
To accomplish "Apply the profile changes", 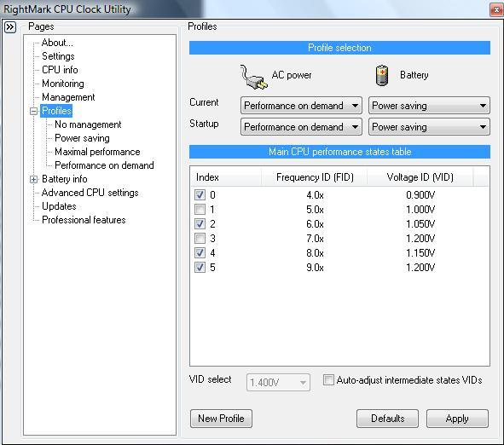I will 457,419.
